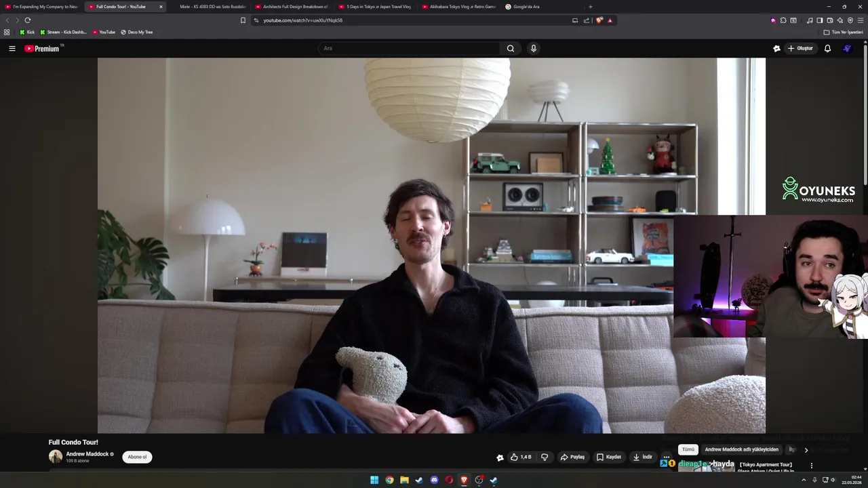Go forward with the browser forward arrow
Screen dimensions: 868x488
point(17,20)
